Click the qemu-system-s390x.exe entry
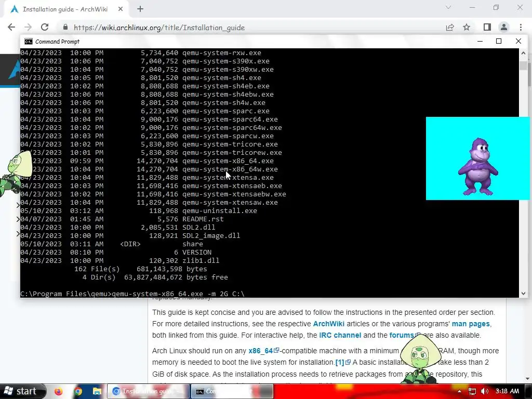 pos(225,61)
